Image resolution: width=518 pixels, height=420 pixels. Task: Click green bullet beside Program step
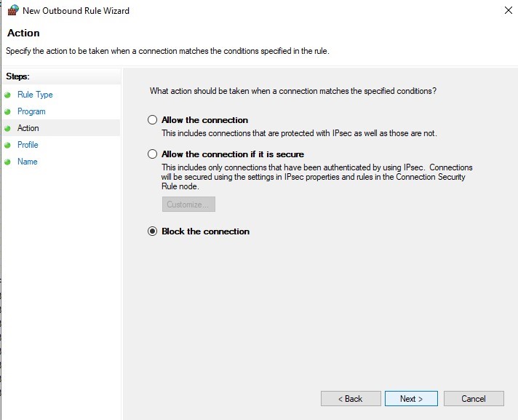7,111
